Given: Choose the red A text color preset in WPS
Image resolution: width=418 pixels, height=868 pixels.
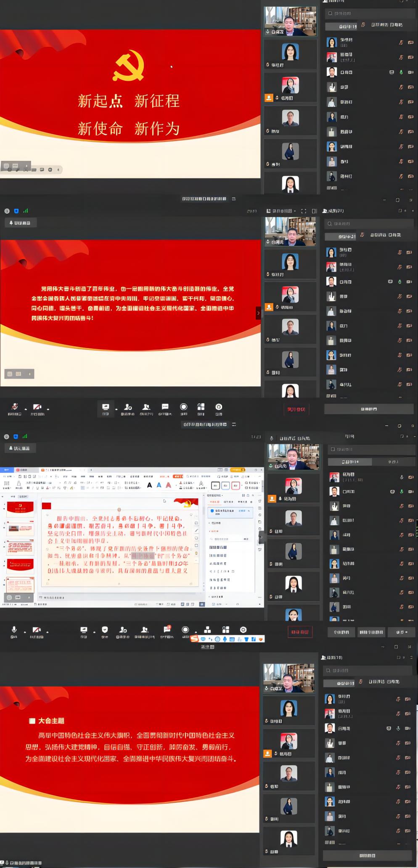Looking at the screenshot, I should [169, 485].
